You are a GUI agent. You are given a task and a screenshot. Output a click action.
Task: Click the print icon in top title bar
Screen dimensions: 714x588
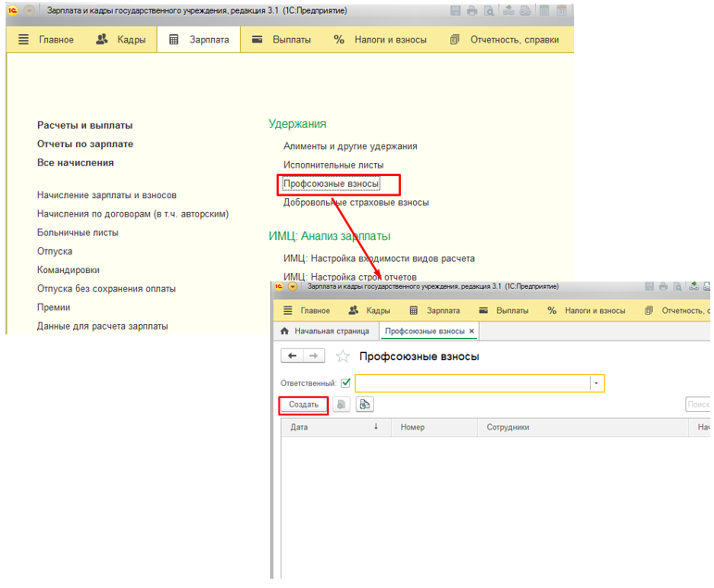[472, 11]
